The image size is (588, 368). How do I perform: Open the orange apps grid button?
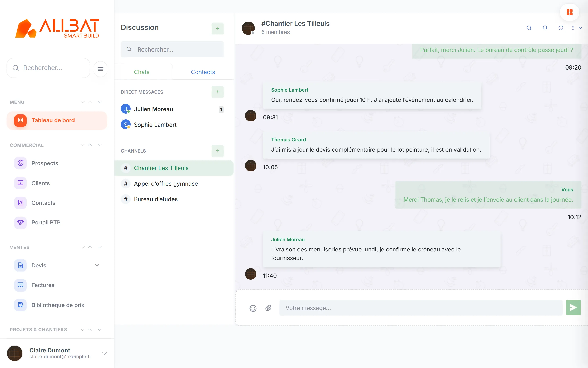click(570, 12)
